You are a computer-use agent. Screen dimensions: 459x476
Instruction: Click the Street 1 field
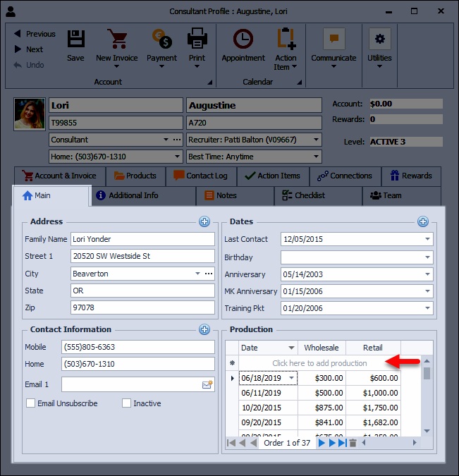pos(142,256)
